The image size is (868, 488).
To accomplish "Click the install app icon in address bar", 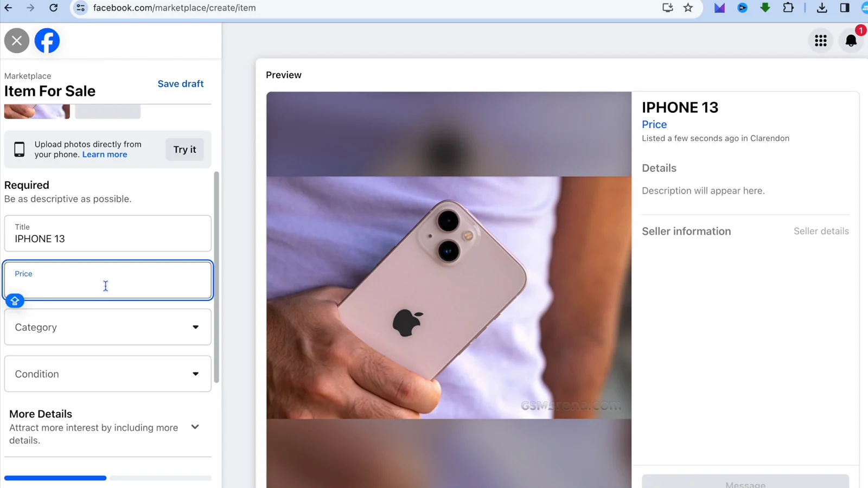I will pyautogui.click(x=667, y=8).
